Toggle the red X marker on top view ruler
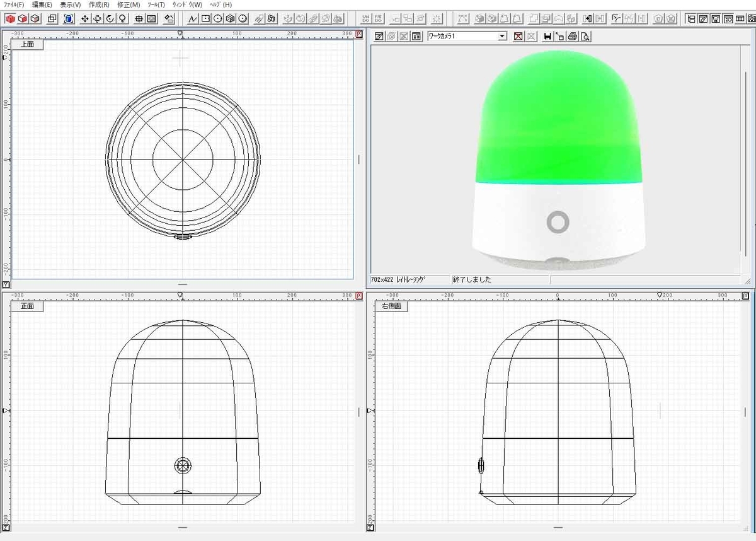This screenshot has width=756, height=541. [359, 33]
